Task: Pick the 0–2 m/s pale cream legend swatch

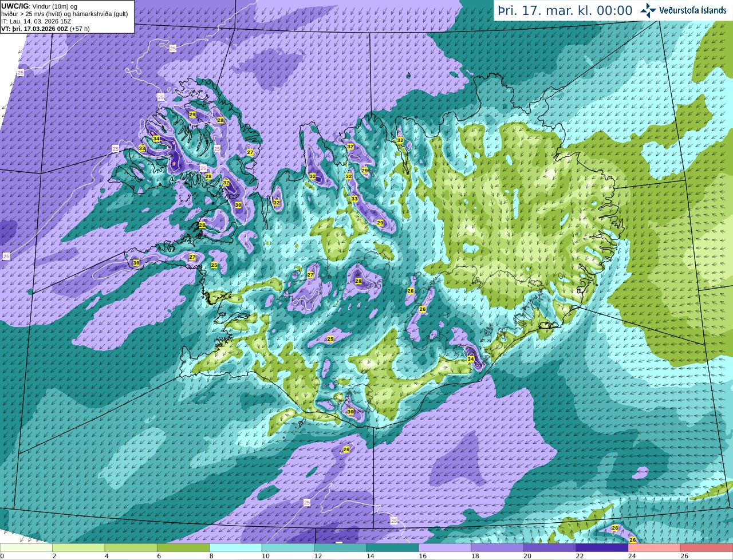Action: (26, 548)
